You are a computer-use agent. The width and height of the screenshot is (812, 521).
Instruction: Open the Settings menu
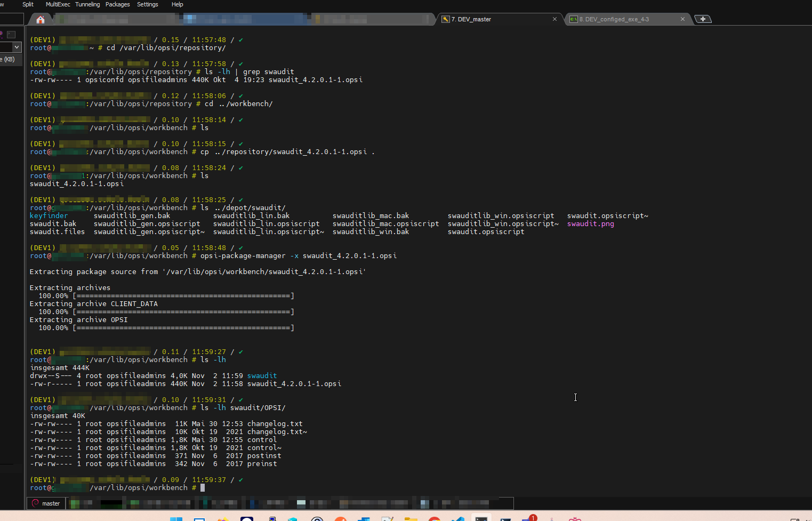(x=147, y=4)
